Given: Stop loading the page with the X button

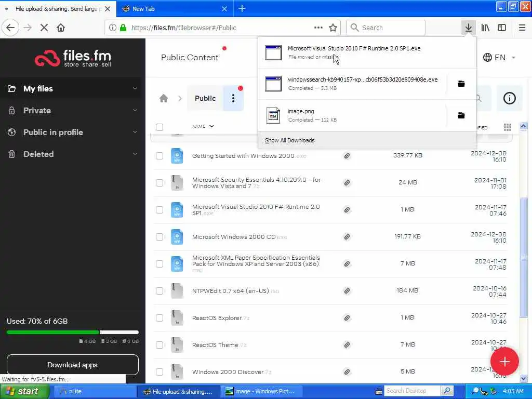Looking at the screenshot, I should point(44,28).
